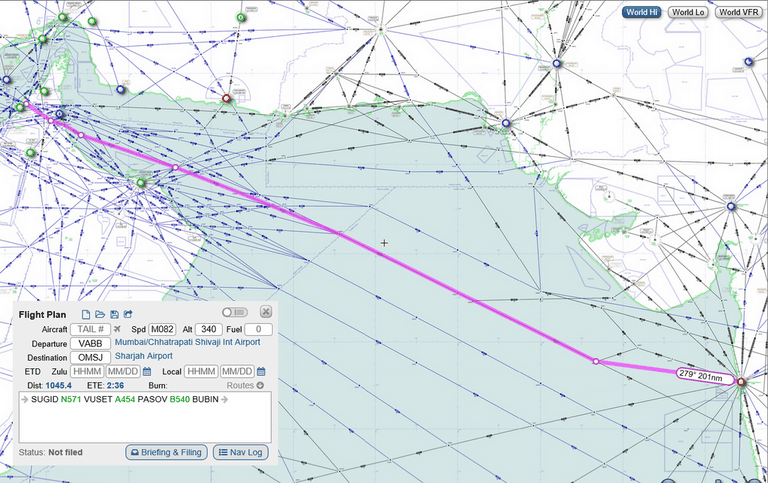
Task: Click the arrow after BUBIN in route box
Action: (x=224, y=399)
